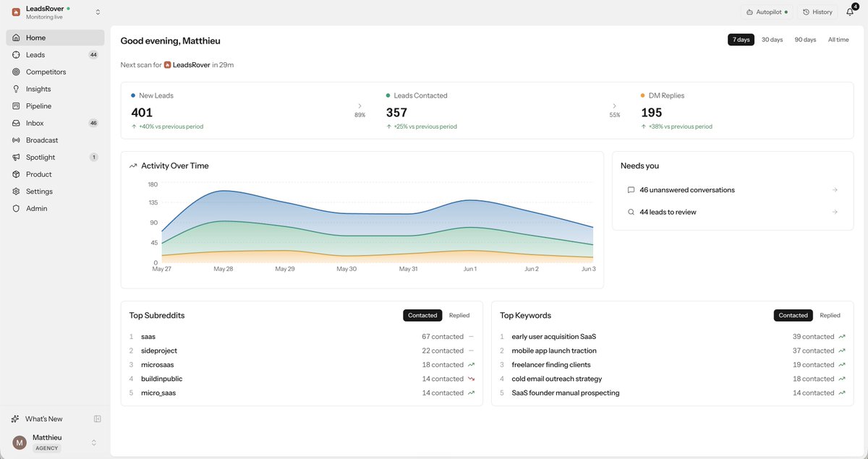Screen dimensions: 868x459
Task: Open keyword SaaS founder manual prospecting
Action: (x=673, y=393)
